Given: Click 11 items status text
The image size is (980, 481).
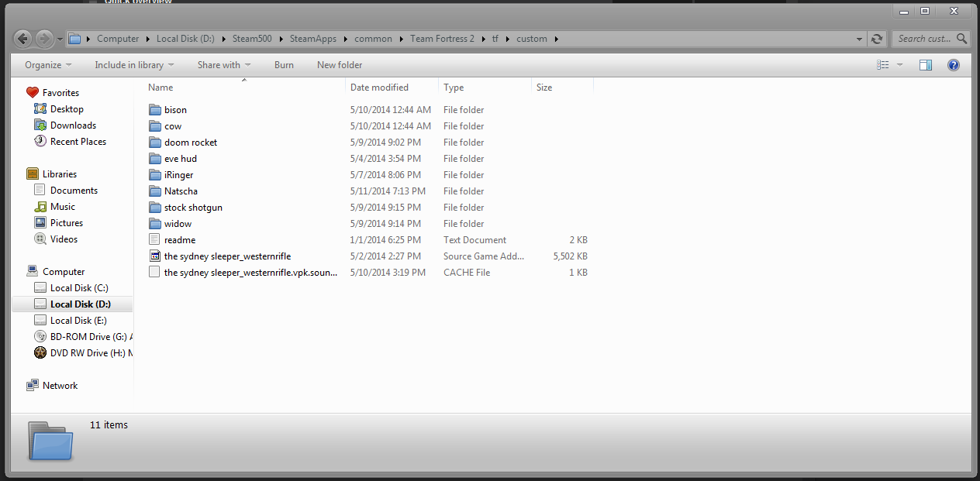Looking at the screenshot, I should [109, 425].
